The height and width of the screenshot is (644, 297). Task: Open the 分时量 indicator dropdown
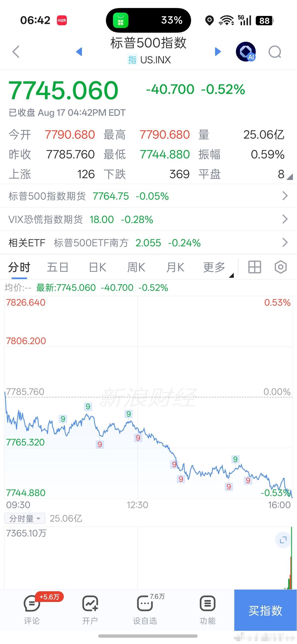coord(25,518)
